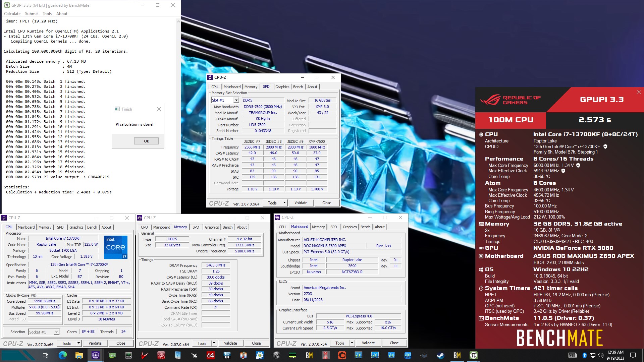
Task: Click the verified shield next to CPUID
Action: (x=605, y=146)
